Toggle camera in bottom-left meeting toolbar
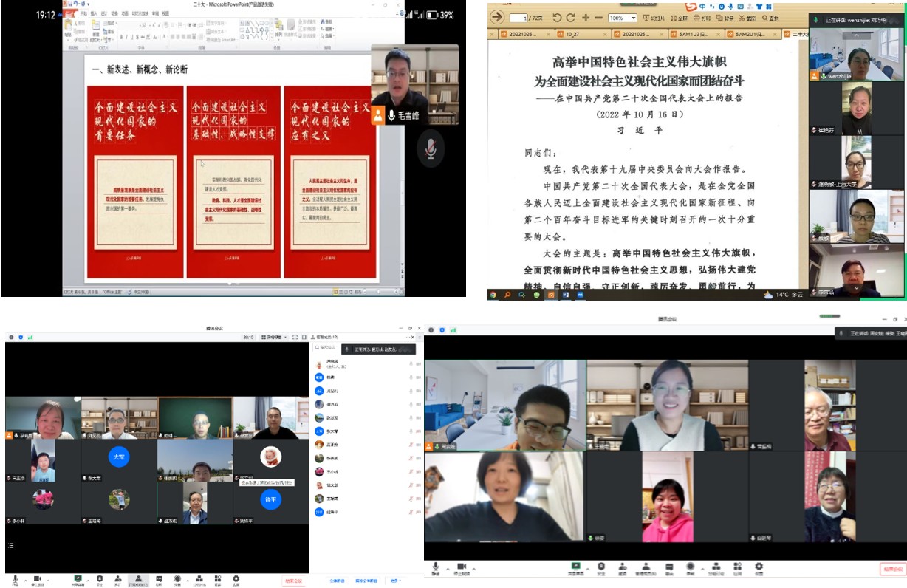Image resolution: width=907 pixels, height=588 pixels. pos(37,579)
